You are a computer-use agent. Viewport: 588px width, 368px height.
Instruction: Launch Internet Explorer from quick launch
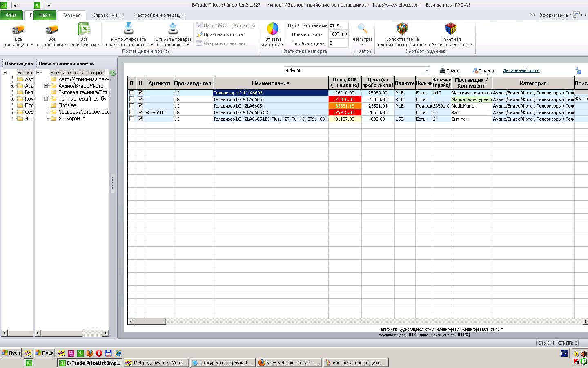(x=118, y=353)
